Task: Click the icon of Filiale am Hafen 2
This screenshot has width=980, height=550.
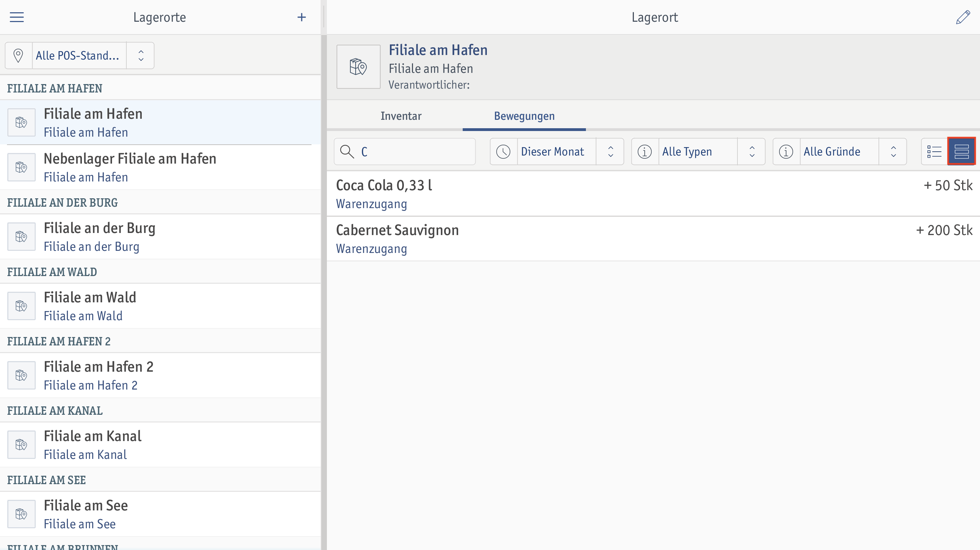Action: click(x=21, y=375)
